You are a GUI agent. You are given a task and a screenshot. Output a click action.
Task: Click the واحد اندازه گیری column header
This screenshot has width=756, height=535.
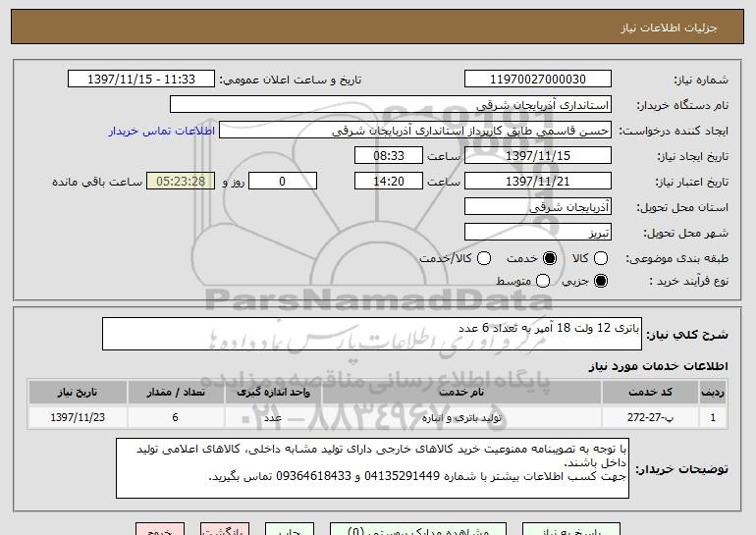[x=273, y=393]
